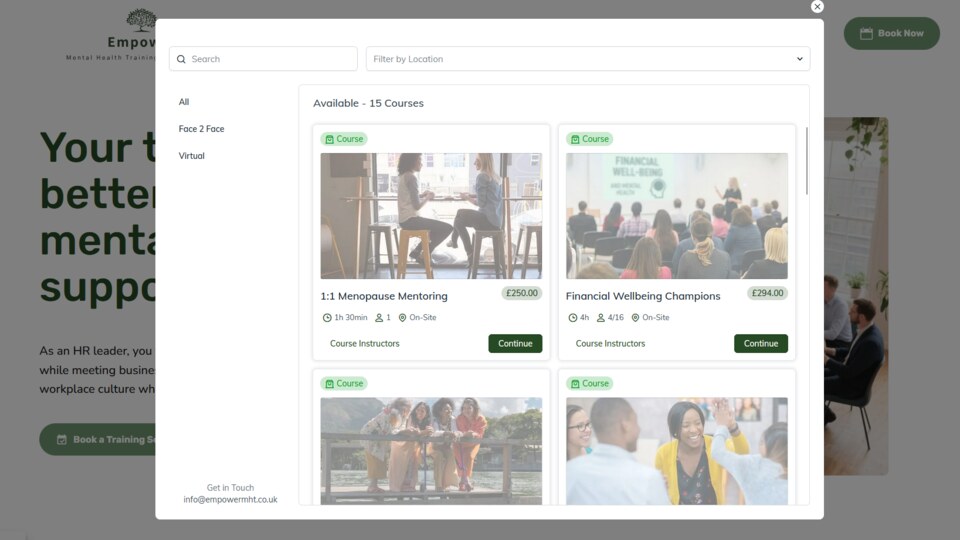Click the magnifier icon in the search box

(x=181, y=59)
